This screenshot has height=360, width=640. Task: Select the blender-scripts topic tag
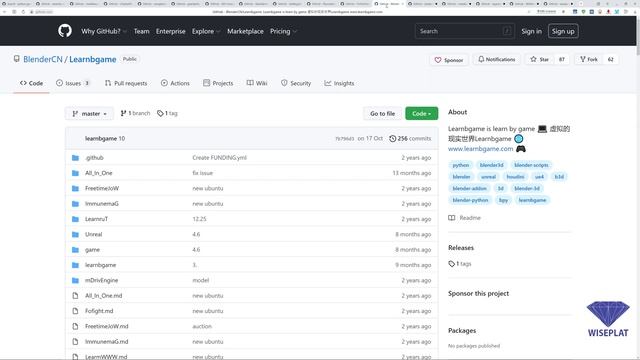(x=531, y=165)
